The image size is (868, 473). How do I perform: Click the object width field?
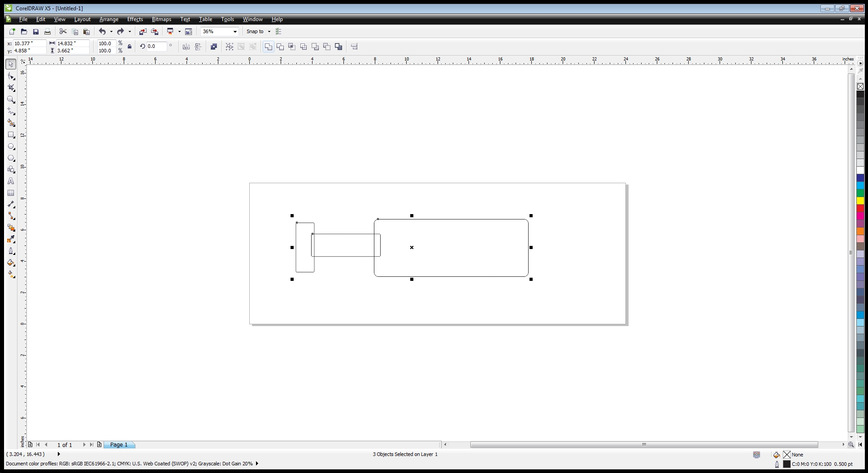[x=72, y=43]
